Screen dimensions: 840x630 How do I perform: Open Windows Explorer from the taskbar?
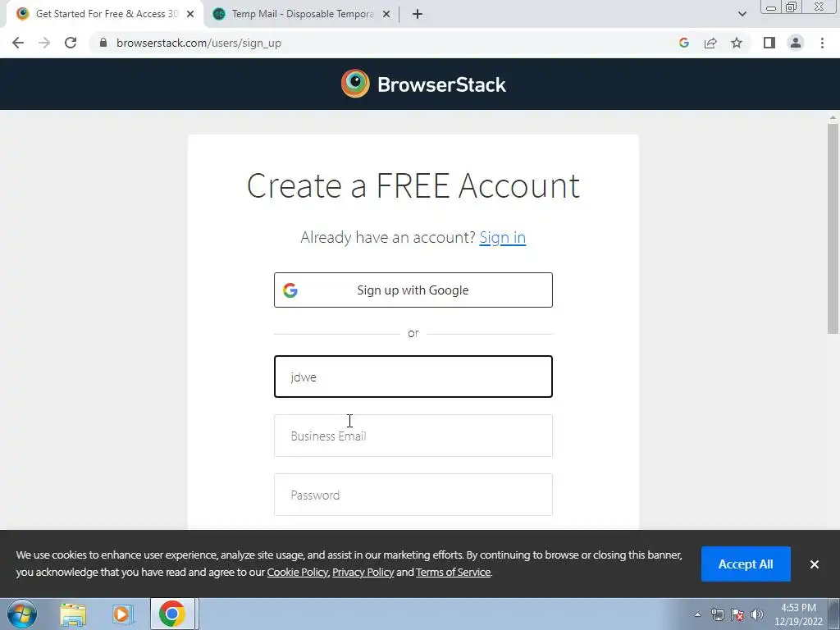coord(73,614)
